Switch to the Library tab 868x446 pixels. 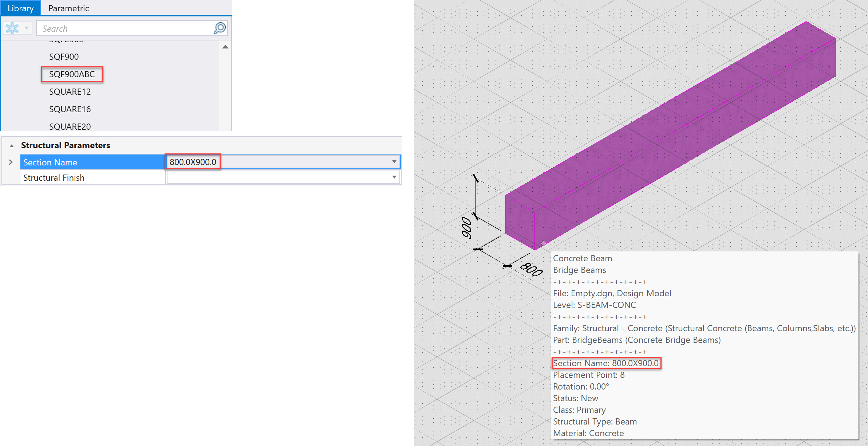click(21, 8)
